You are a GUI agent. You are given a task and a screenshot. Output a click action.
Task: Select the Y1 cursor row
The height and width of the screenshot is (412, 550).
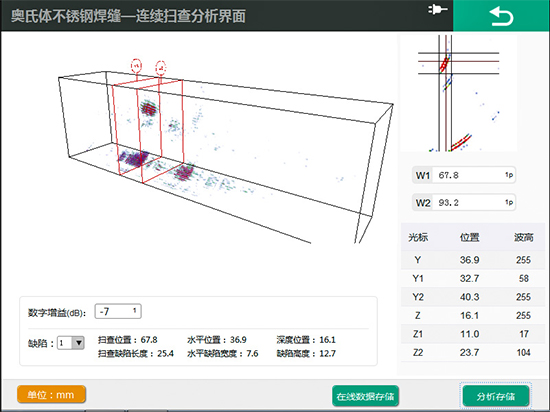tap(473, 278)
